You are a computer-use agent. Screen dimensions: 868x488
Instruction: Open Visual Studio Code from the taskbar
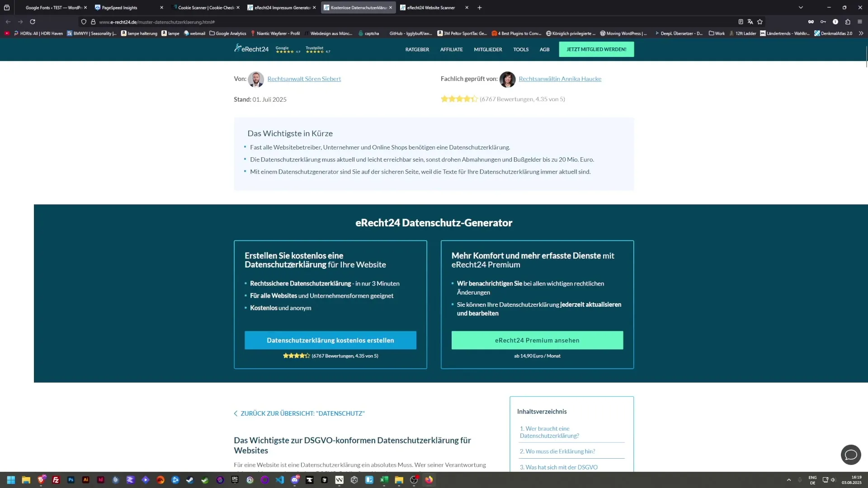[x=280, y=480]
